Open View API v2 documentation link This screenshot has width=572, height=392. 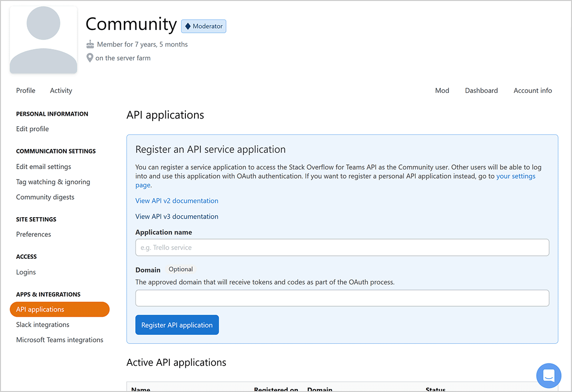coord(177,201)
